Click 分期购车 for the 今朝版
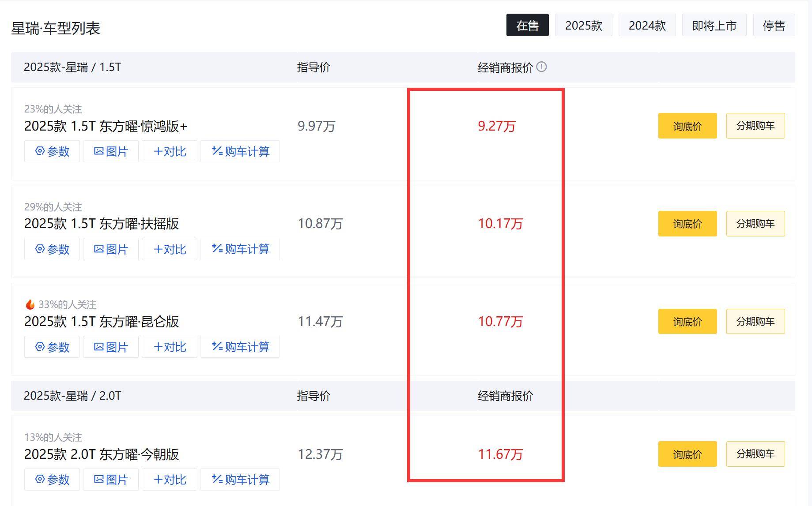This screenshot has height=506, width=812. (x=755, y=454)
